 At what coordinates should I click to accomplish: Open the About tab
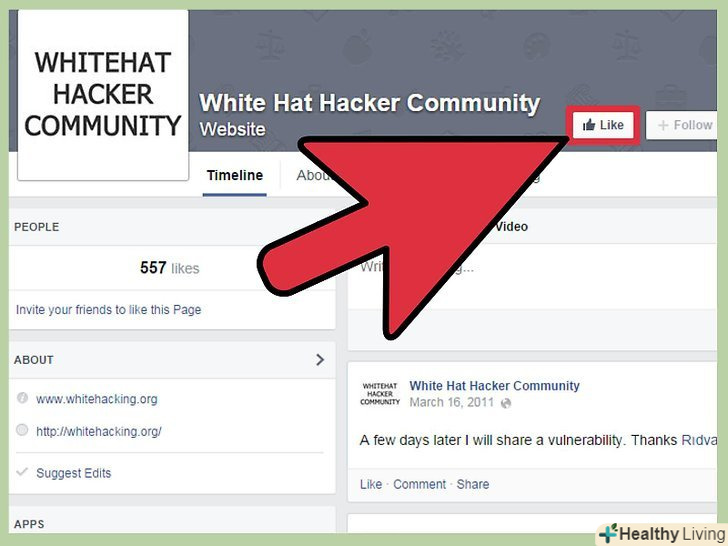point(314,176)
